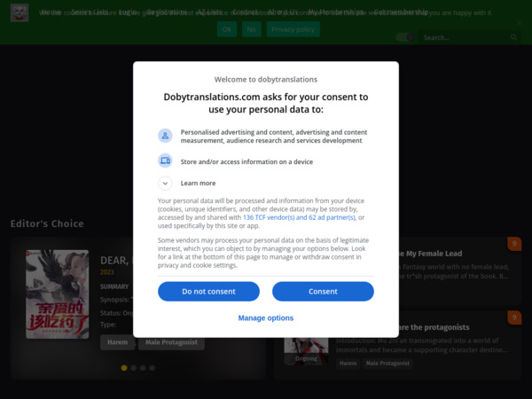532x399 pixels.
Task: Click the Editor's Choice heading
Action: tap(47, 223)
